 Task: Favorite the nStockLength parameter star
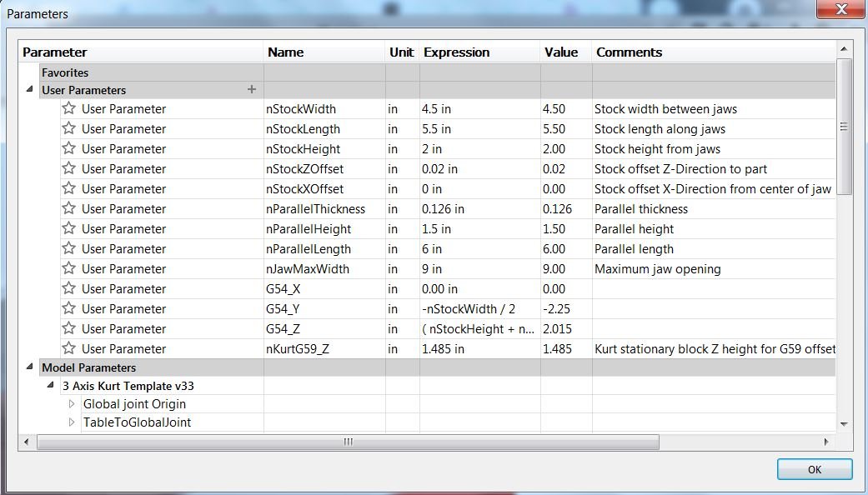(x=68, y=128)
